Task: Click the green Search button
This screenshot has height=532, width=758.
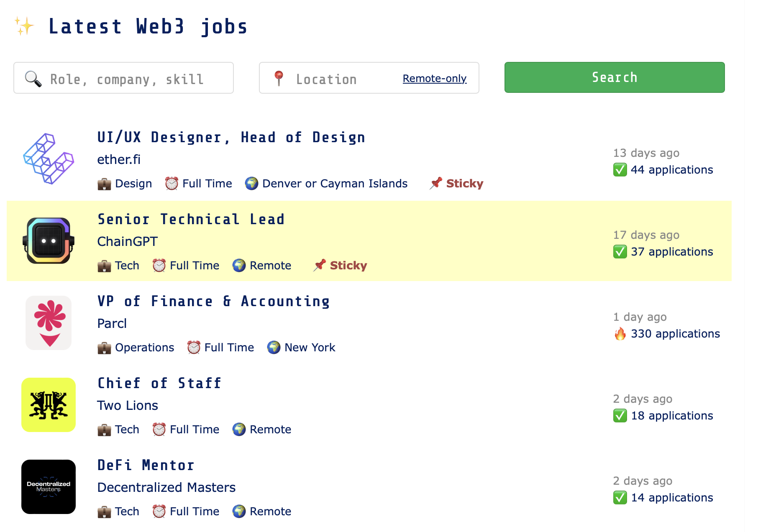Action: click(615, 77)
